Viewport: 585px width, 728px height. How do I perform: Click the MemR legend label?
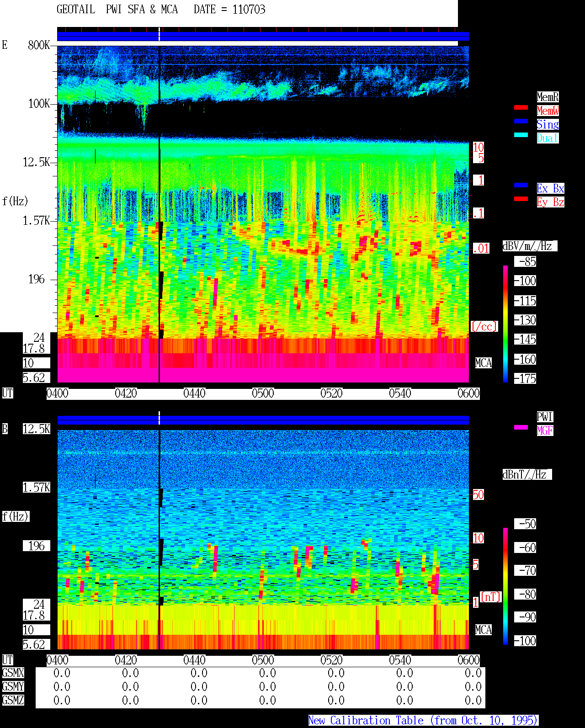pos(548,97)
